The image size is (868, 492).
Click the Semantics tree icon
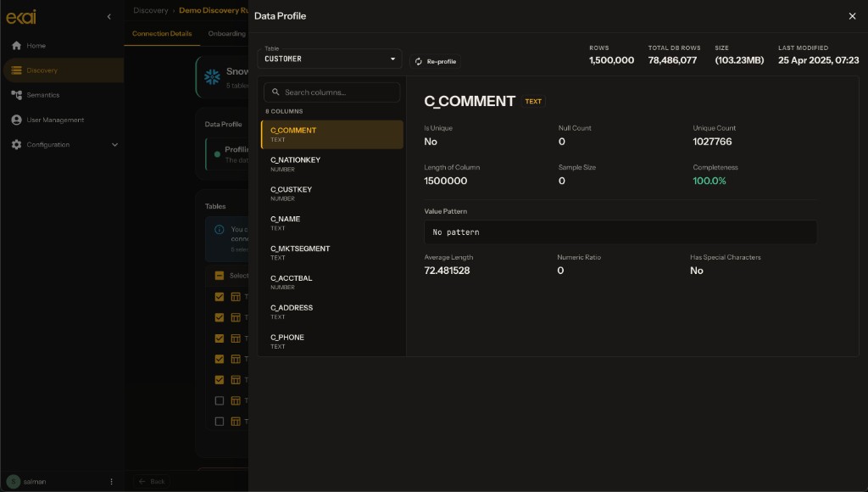(17, 95)
